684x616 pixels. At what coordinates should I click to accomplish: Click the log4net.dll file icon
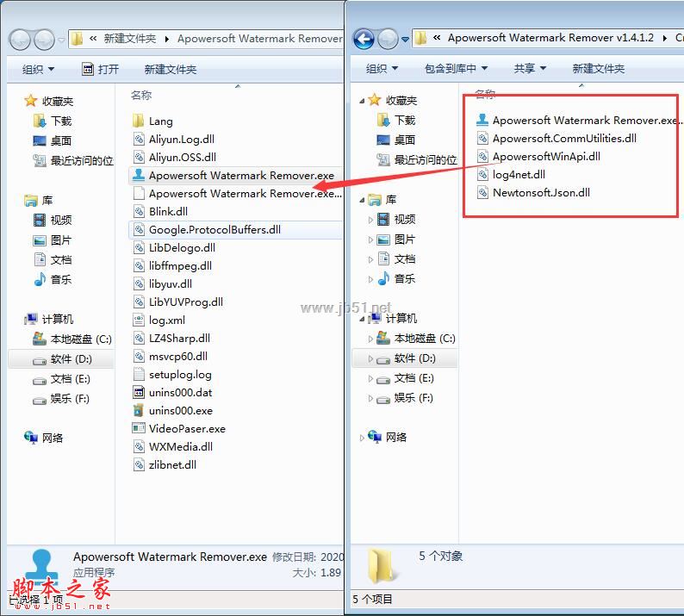click(x=482, y=174)
